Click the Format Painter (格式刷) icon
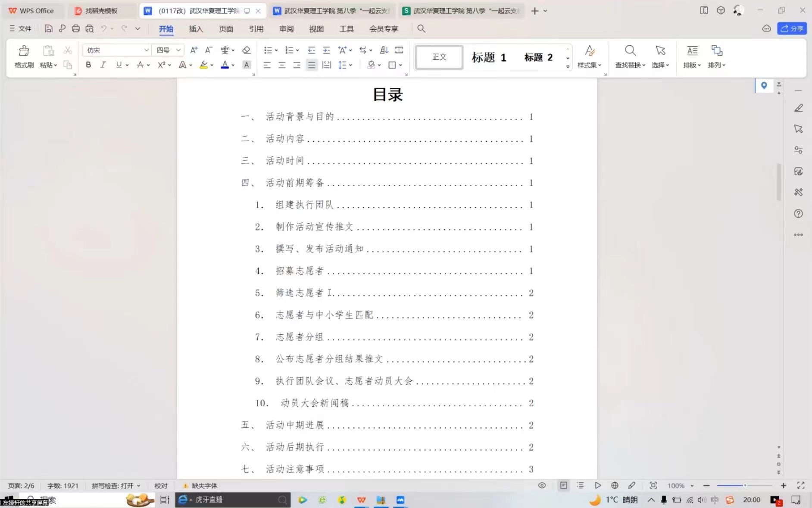812x508 pixels. pyautogui.click(x=24, y=56)
